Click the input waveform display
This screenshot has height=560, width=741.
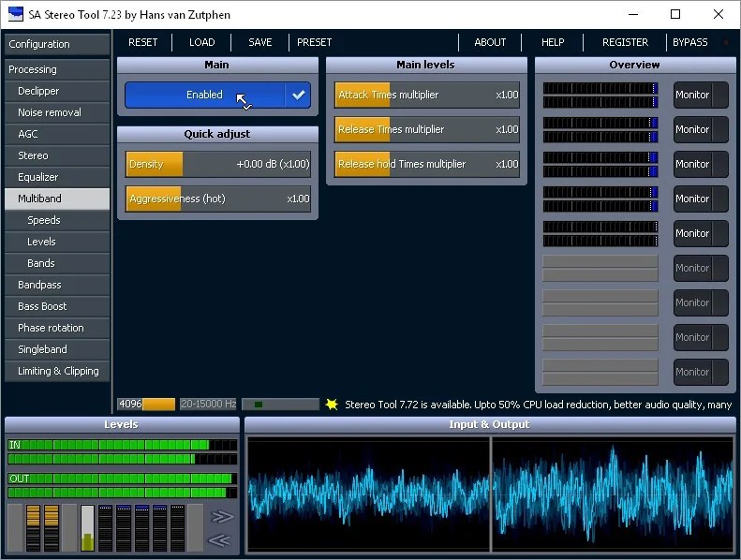click(x=368, y=494)
